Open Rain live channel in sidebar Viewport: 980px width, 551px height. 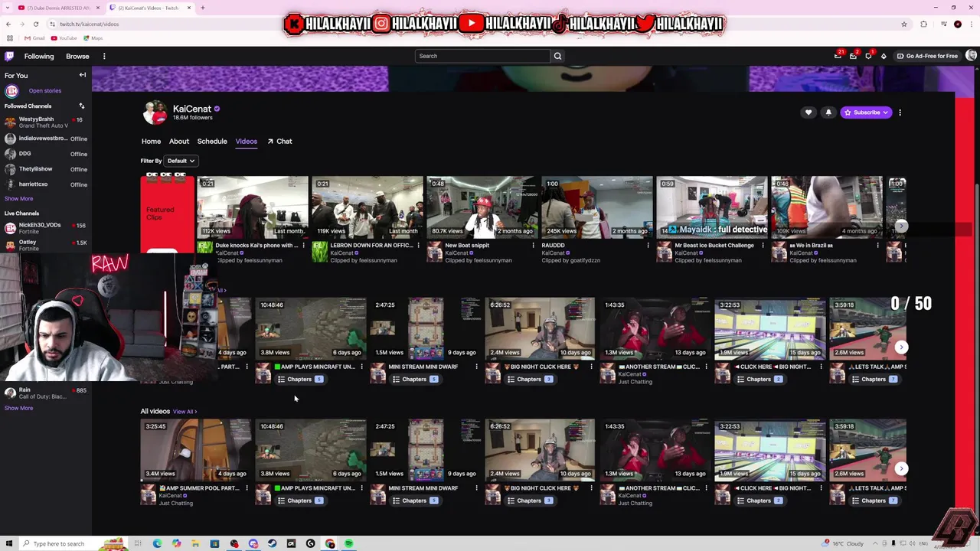pos(45,393)
